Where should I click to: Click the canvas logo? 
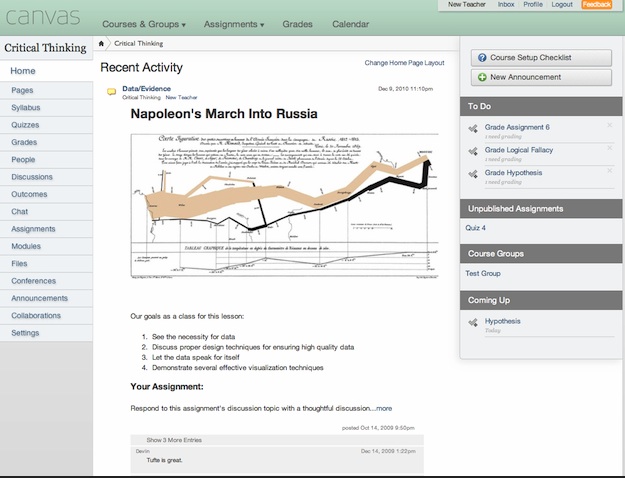pos(43,17)
